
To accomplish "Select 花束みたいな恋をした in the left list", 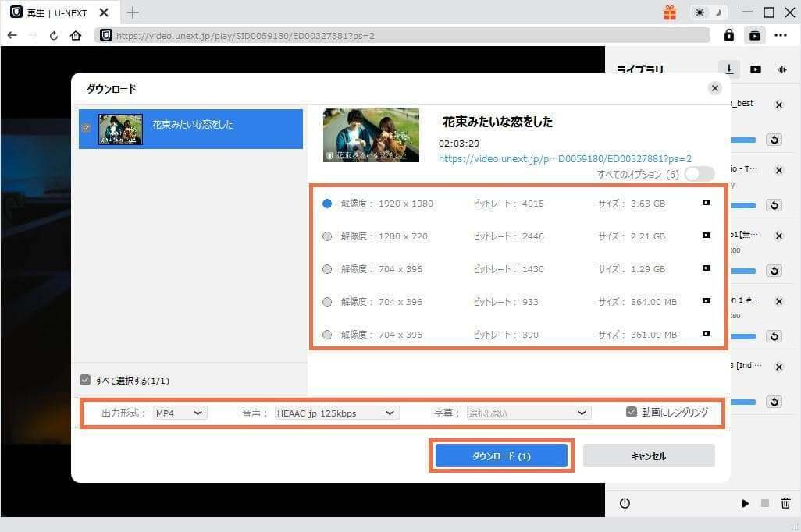I will tap(190, 129).
